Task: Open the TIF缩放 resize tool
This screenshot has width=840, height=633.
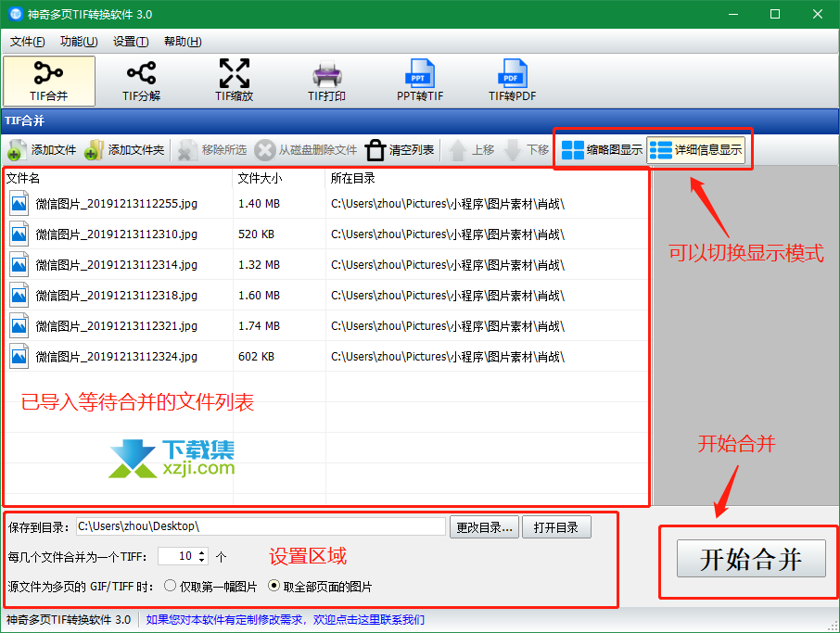Action: point(235,81)
